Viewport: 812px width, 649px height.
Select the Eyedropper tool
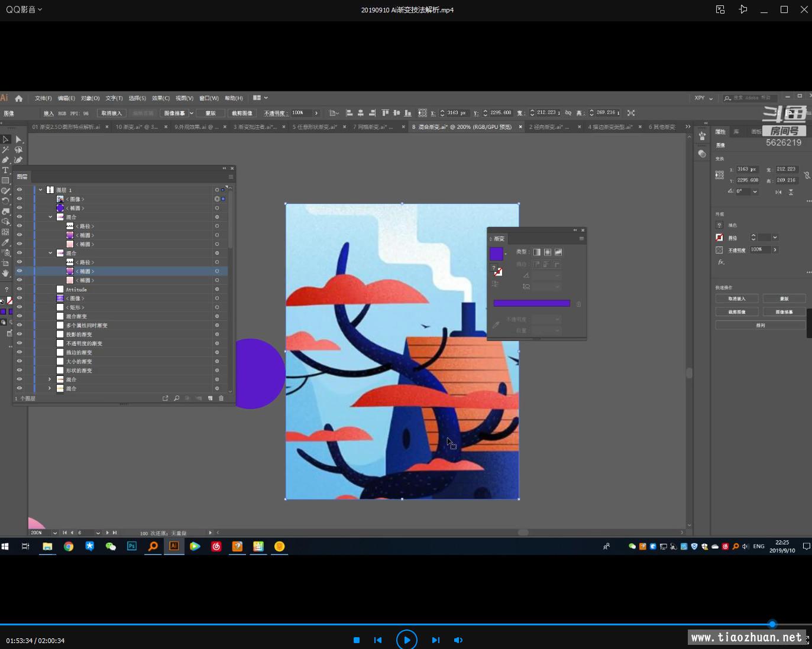[5, 242]
